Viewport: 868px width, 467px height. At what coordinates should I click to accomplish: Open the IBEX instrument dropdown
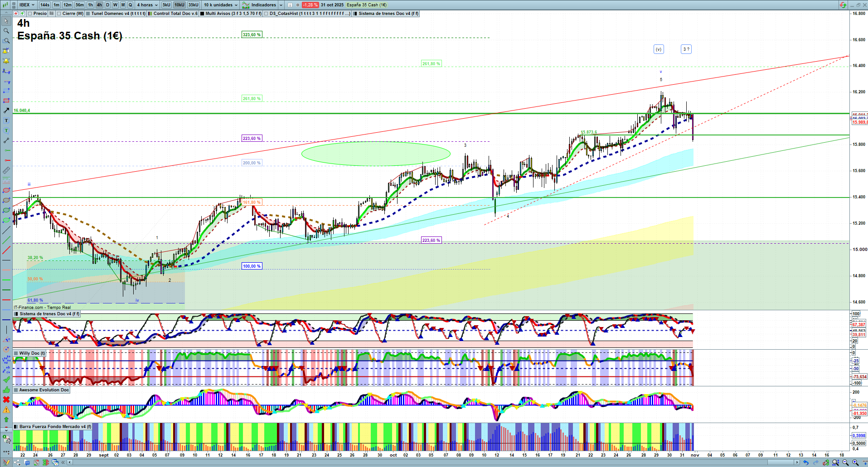pos(27,5)
